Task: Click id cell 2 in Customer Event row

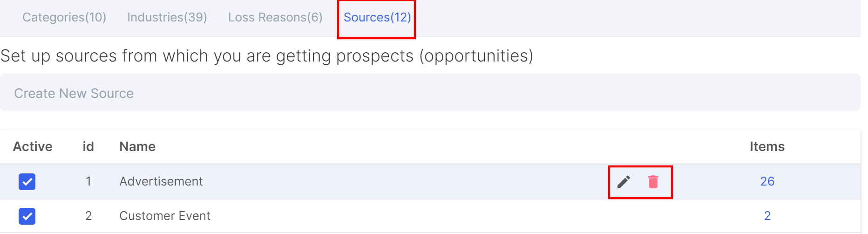Action: click(x=88, y=216)
